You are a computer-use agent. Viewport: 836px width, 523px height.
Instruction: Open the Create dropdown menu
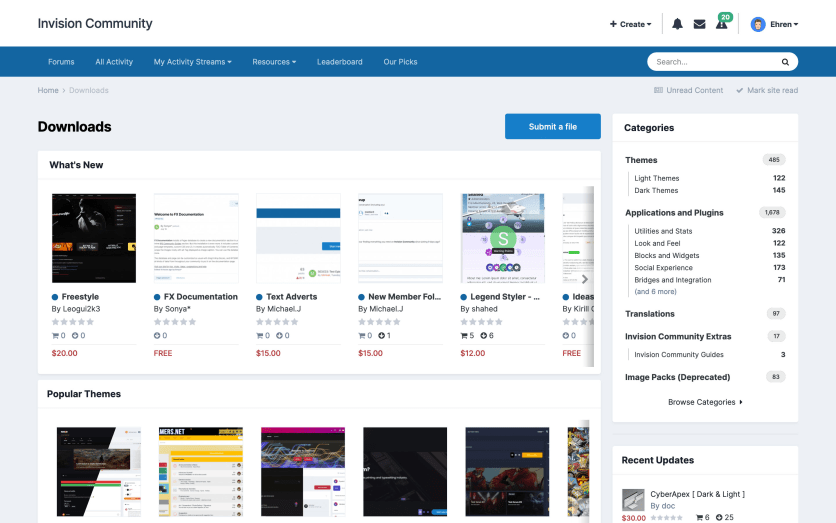[x=630, y=24]
